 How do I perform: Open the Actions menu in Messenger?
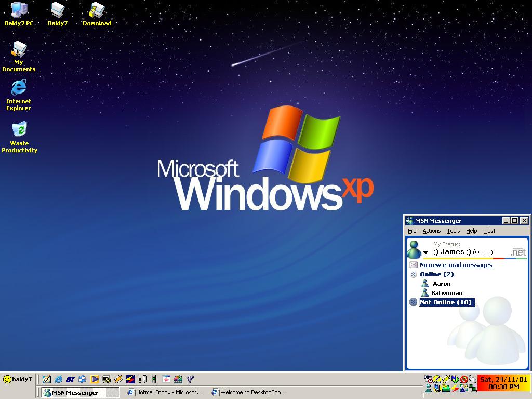click(431, 231)
